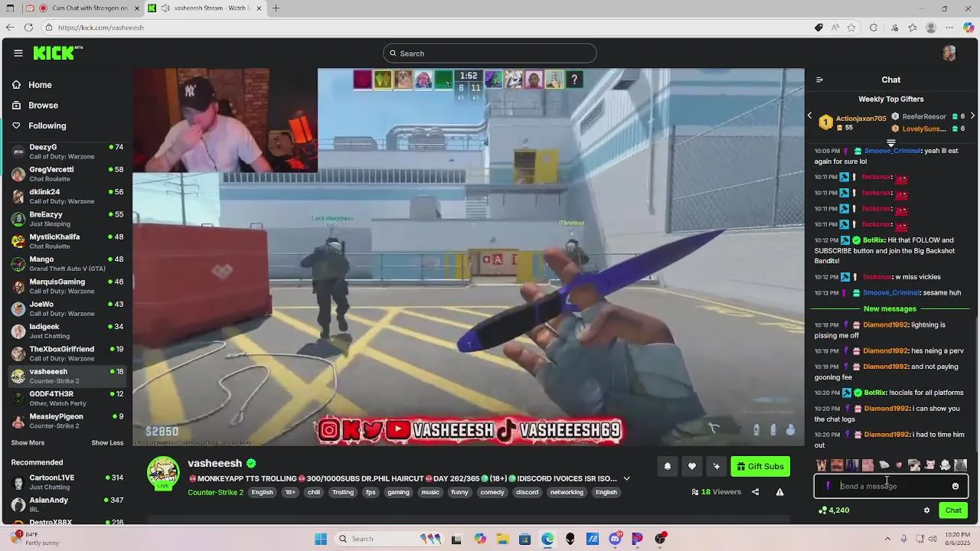
Task: Open the hamburger menu beside the Kick logo
Action: 18,53
